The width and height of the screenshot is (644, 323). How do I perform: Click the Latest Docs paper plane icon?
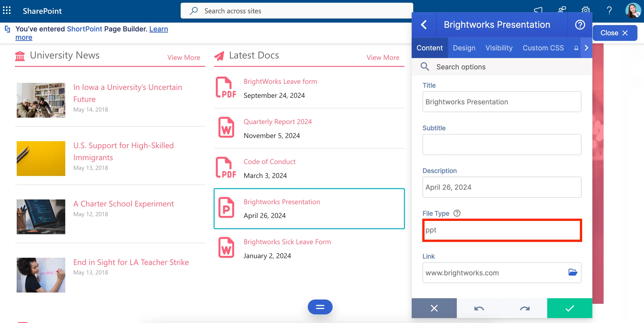pyautogui.click(x=219, y=56)
